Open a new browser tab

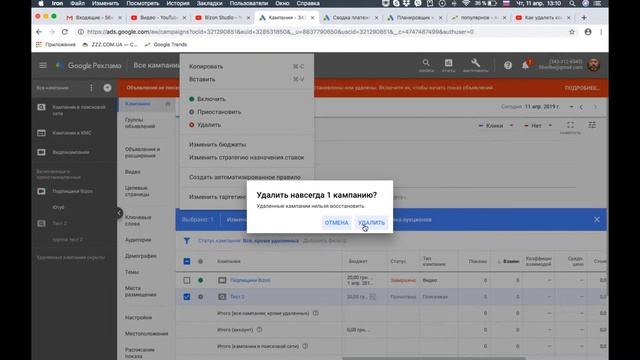pyautogui.click(x=584, y=18)
